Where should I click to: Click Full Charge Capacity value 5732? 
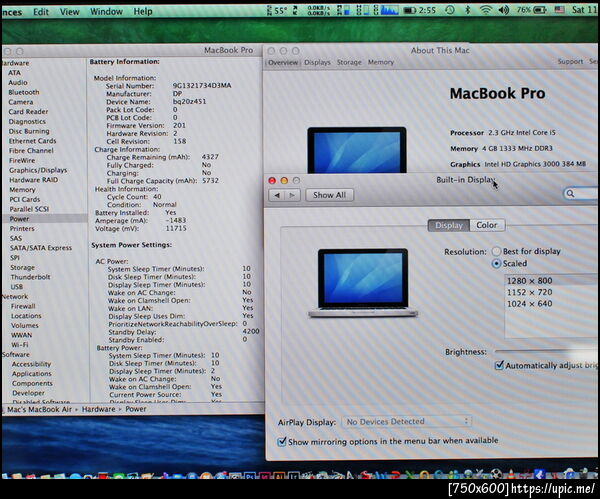pyautogui.click(x=210, y=180)
